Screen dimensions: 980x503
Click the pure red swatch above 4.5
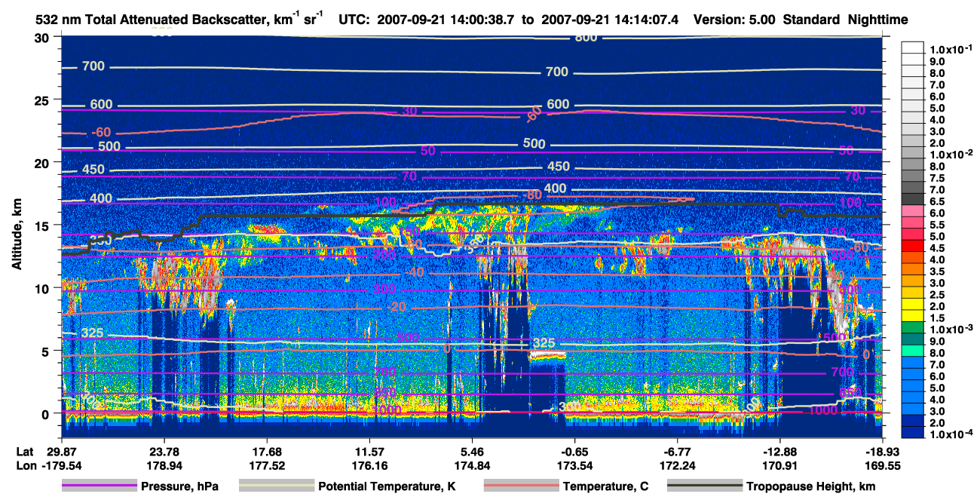[x=914, y=245]
